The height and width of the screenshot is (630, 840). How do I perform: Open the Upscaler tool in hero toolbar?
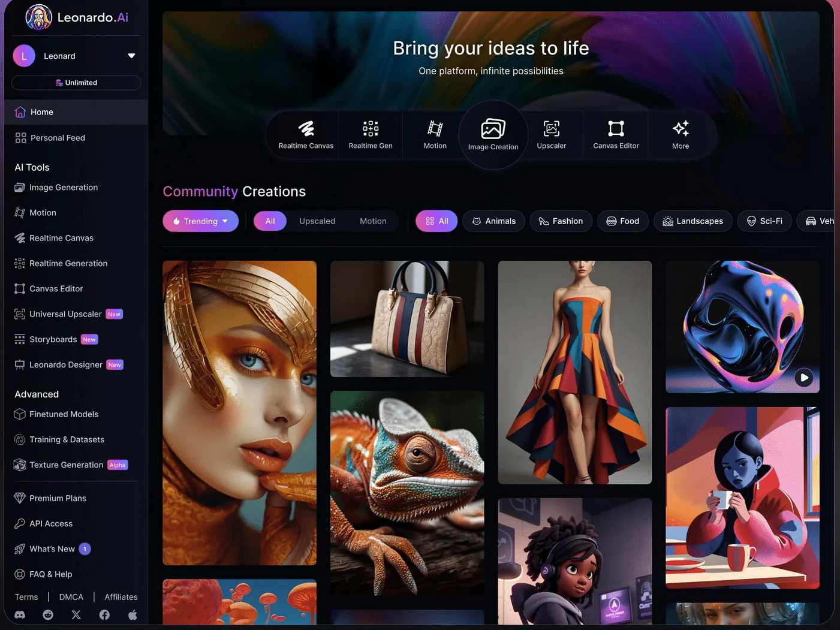point(551,135)
